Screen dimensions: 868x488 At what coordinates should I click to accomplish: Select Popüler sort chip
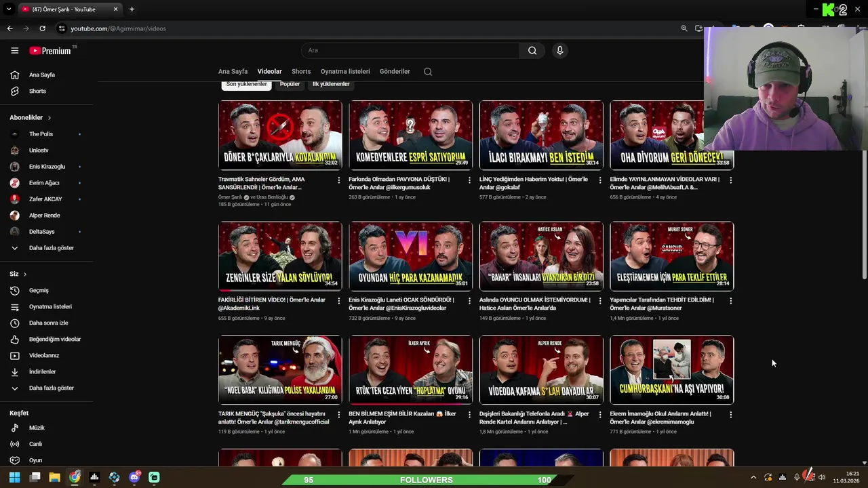290,84
